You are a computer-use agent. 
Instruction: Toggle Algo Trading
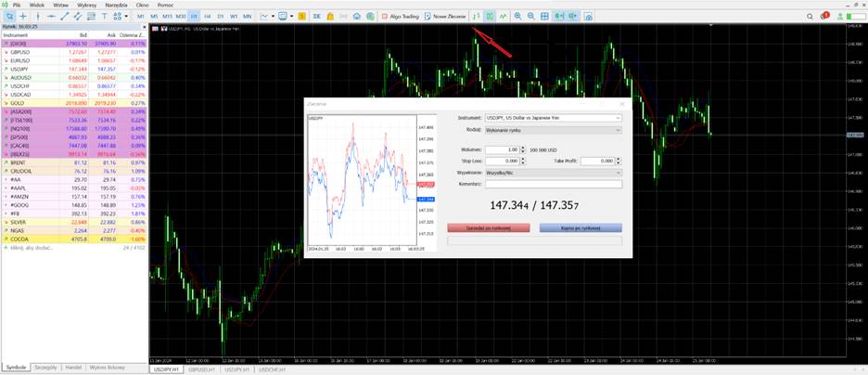click(x=401, y=16)
